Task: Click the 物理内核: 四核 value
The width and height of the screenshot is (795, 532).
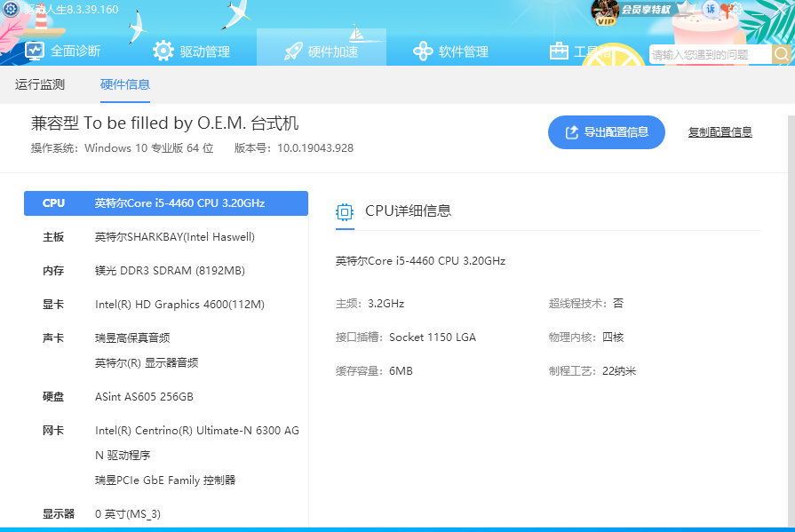Action: [x=586, y=337]
